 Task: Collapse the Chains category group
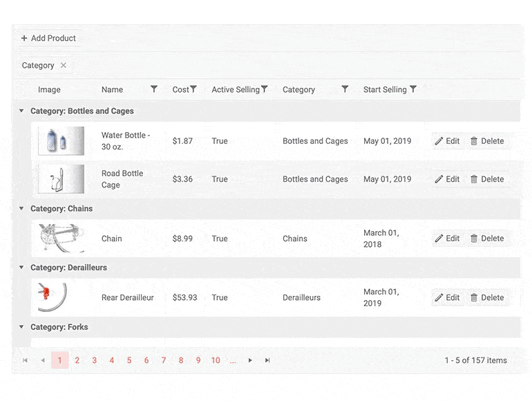coord(21,208)
